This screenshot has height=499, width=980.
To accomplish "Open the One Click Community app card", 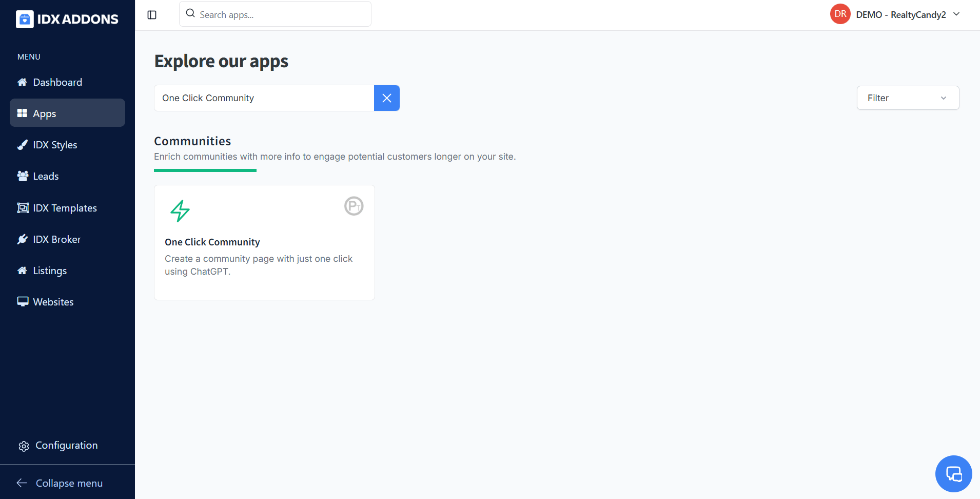I will coord(264,242).
